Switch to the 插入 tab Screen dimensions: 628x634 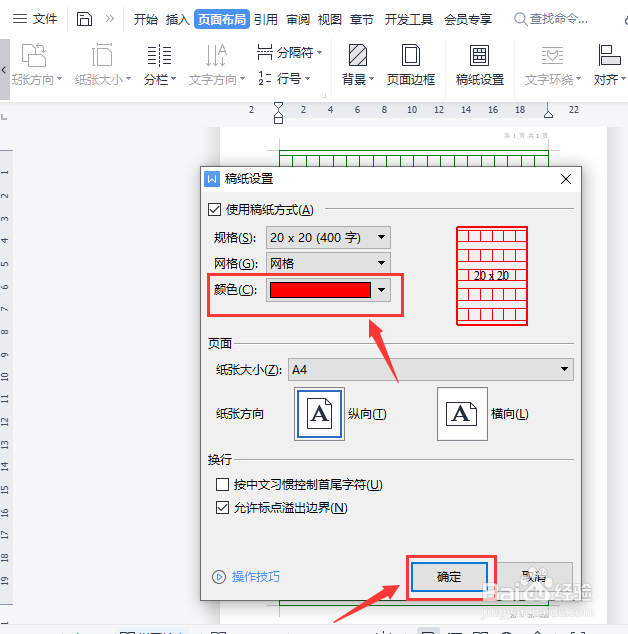click(x=178, y=19)
